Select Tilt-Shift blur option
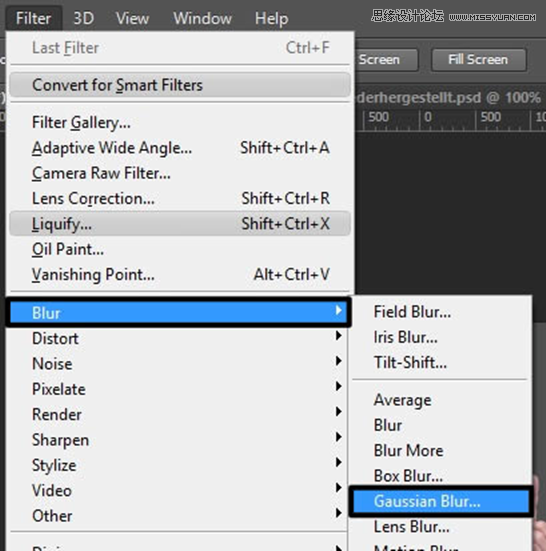 tap(441, 363)
